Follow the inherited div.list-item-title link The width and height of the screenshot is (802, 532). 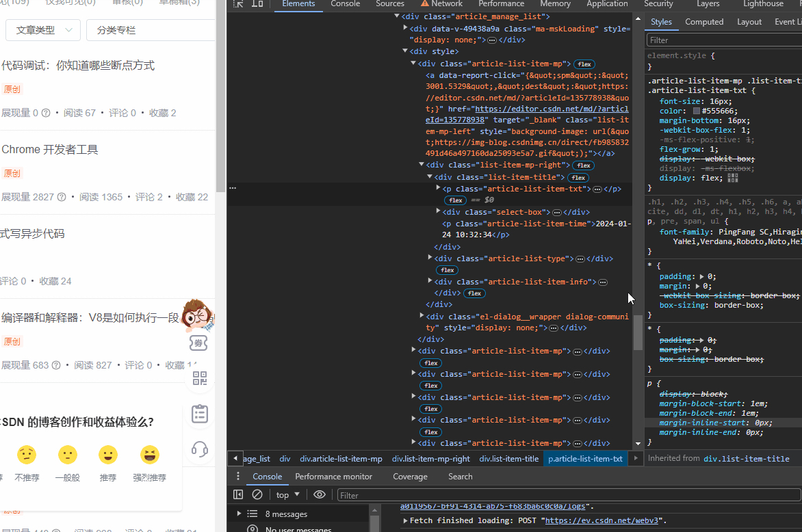click(x=747, y=459)
